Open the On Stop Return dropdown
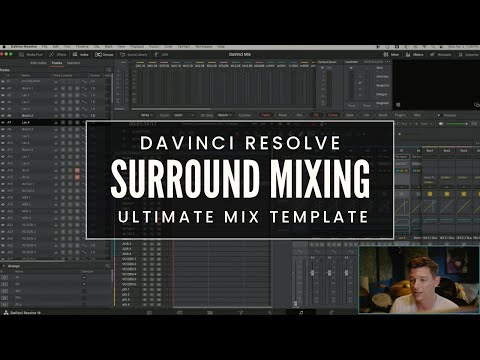The width and height of the screenshot is (480, 360). point(225,115)
